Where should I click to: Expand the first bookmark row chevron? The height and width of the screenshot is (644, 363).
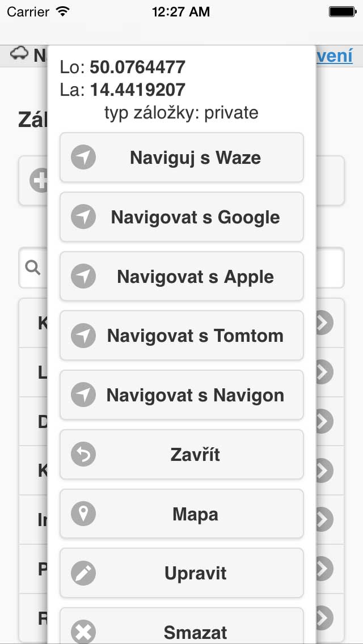coord(324,322)
